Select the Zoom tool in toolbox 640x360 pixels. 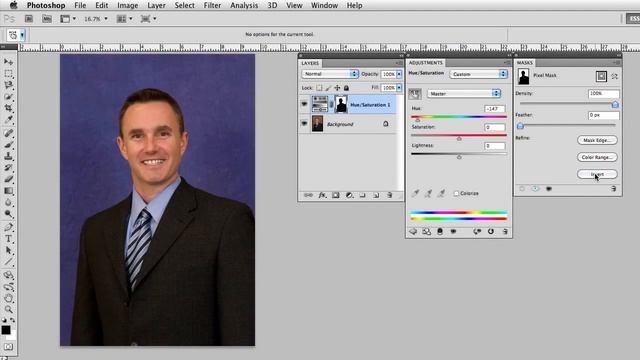pyautogui.click(x=8, y=310)
